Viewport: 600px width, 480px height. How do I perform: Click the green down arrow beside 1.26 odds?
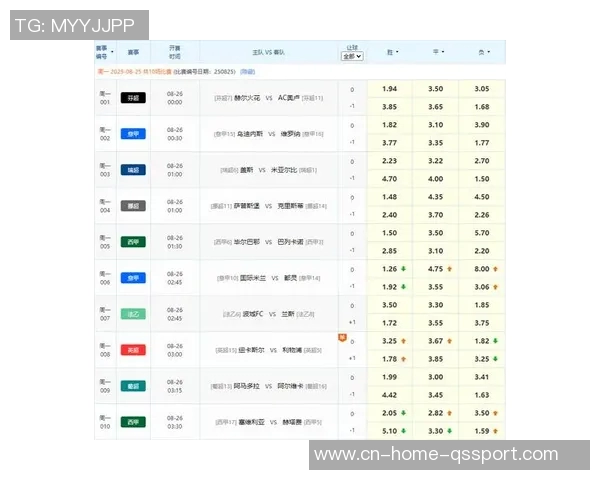pos(405,269)
